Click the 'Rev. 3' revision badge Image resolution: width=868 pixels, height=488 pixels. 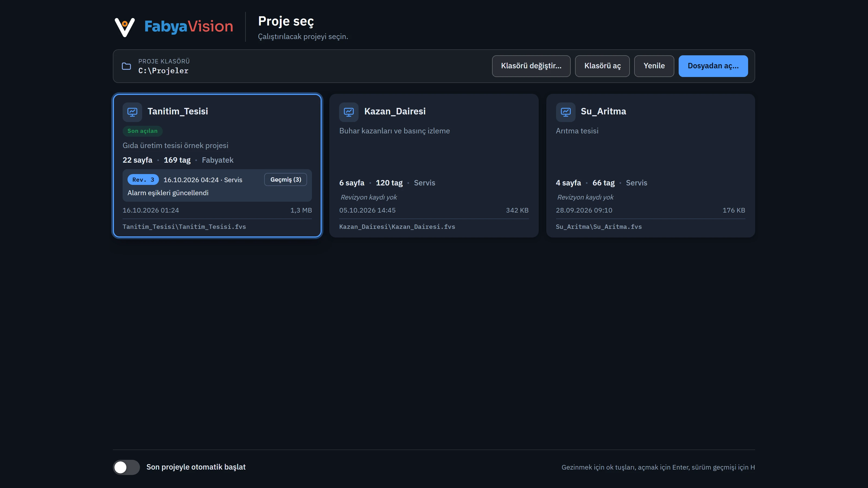(143, 179)
